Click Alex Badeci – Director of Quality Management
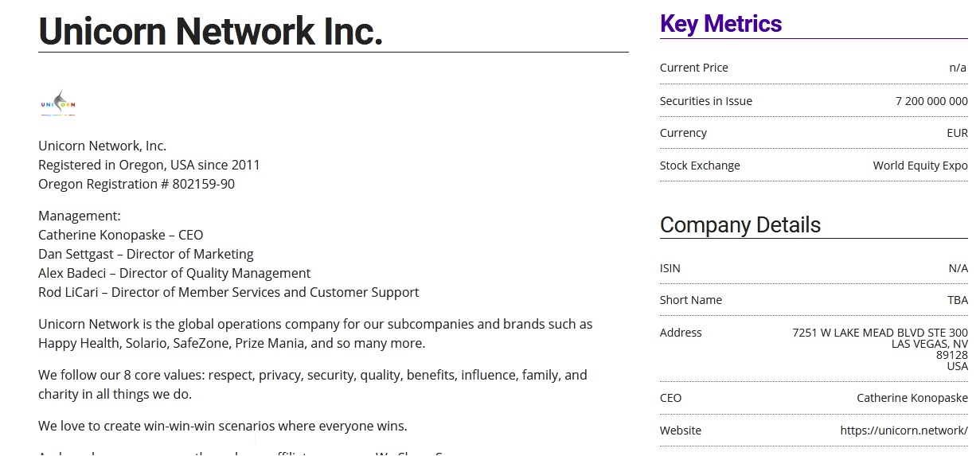The width and height of the screenshot is (980, 456). (174, 273)
